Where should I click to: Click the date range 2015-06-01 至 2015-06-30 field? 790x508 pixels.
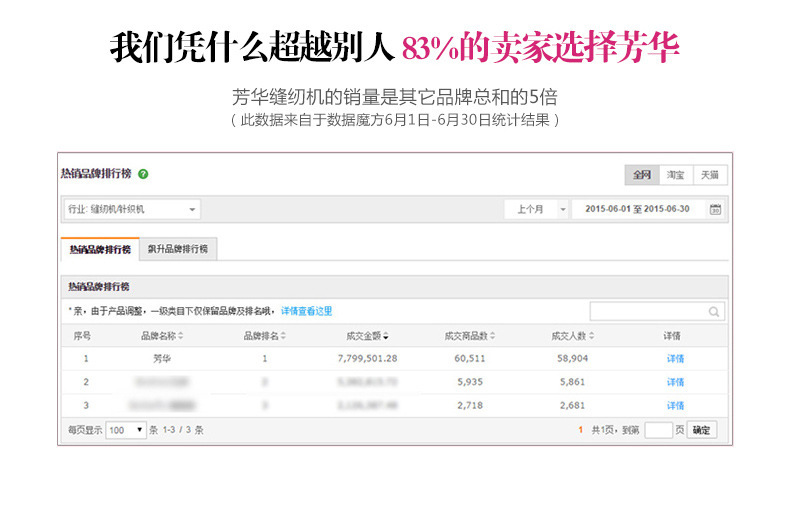pos(638,209)
